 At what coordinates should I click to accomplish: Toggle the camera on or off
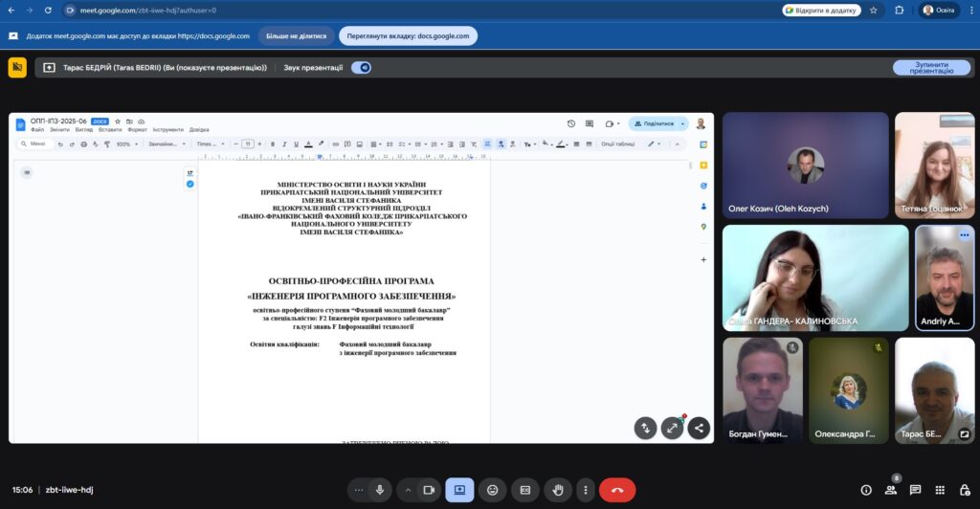coord(429,490)
